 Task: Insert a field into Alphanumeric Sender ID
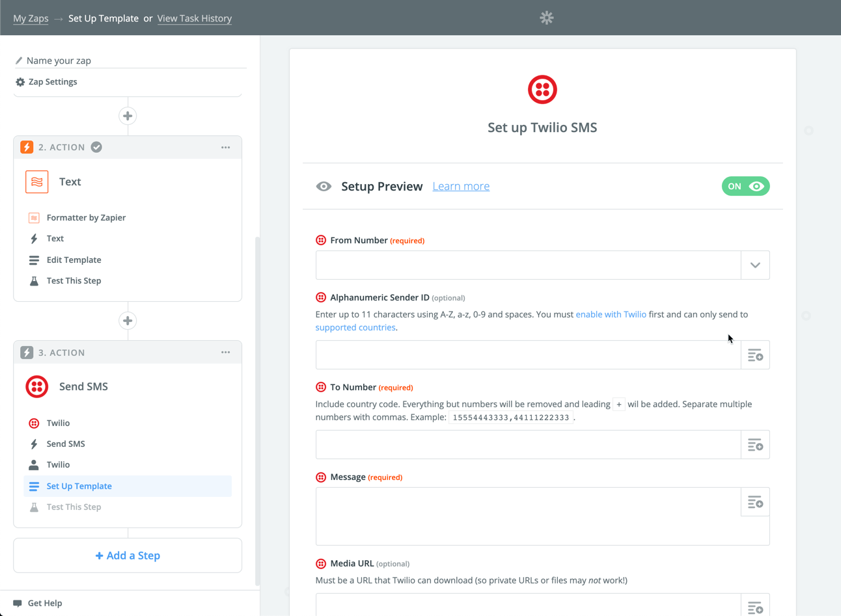pyautogui.click(x=755, y=355)
